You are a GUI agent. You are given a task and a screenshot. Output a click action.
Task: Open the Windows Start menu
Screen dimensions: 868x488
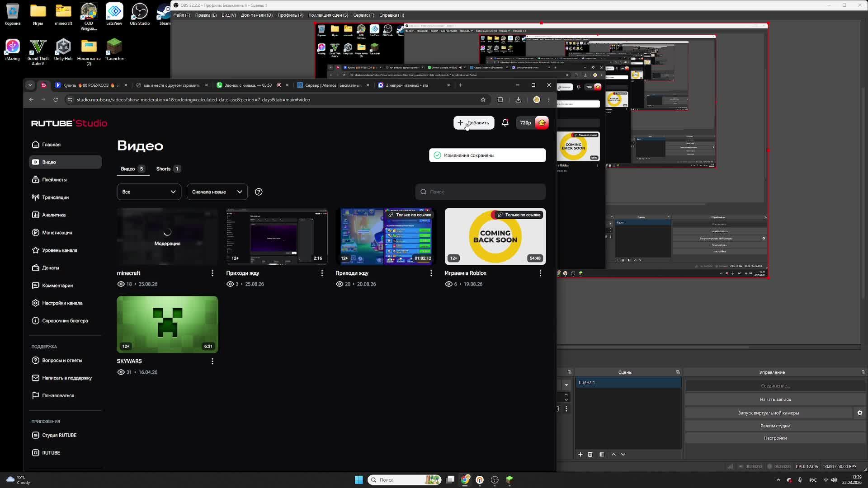click(x=359, y=480)
